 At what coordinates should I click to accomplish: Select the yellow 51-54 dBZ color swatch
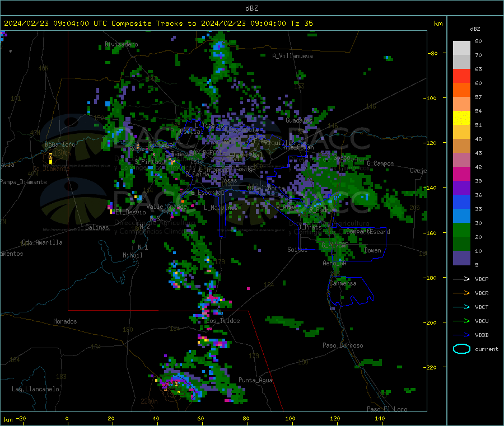coord(461,118)
